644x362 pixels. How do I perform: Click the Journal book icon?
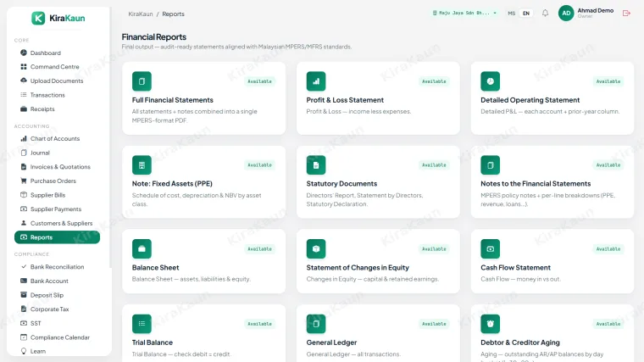pyautogui.click(x=24, y=153)
